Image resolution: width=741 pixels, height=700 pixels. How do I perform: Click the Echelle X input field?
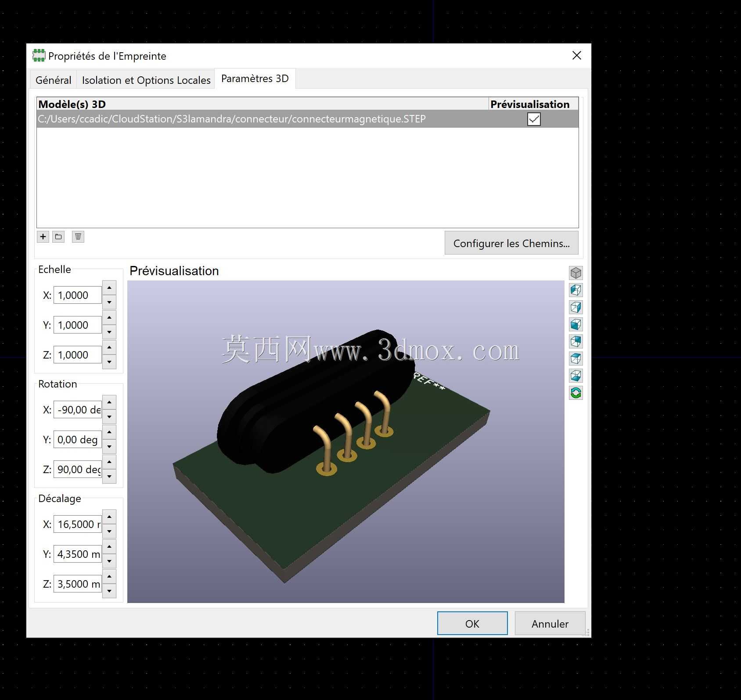[78, 295]
